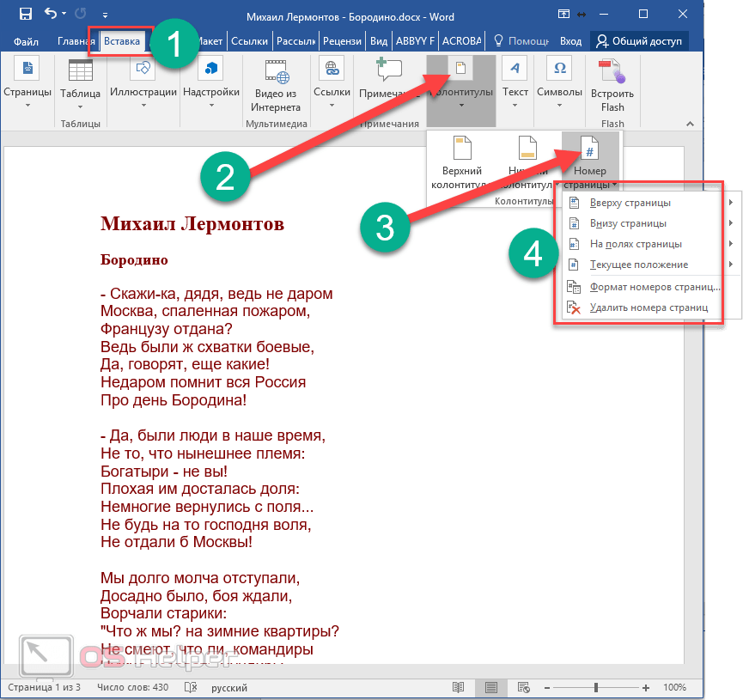
Task: Open the Символы omega group
Action: coord(560,83)
